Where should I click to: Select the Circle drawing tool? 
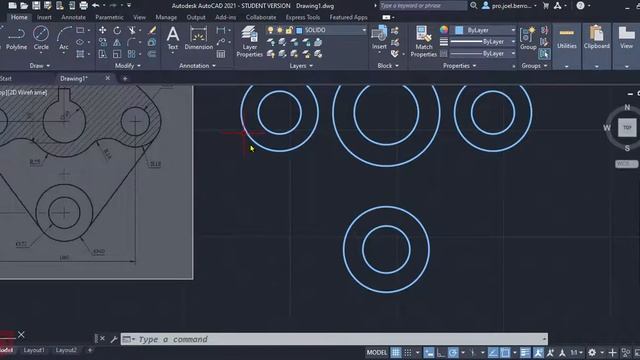(41, 38)
